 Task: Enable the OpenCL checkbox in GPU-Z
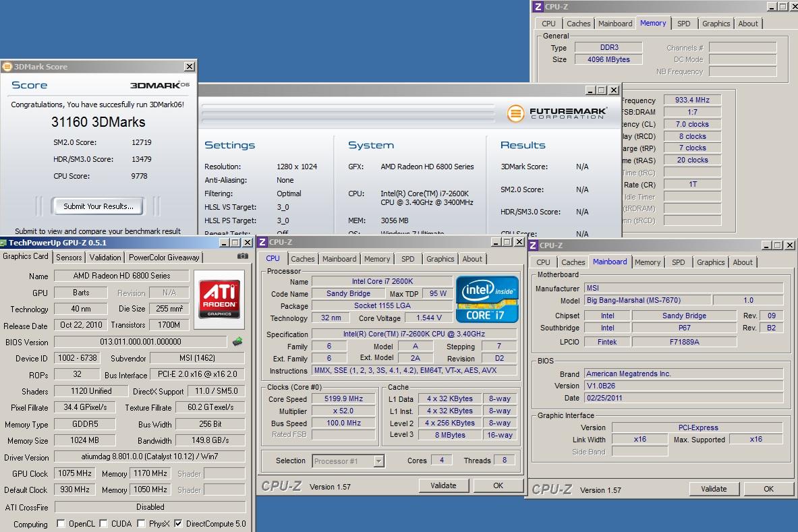[x=61, y=523]
